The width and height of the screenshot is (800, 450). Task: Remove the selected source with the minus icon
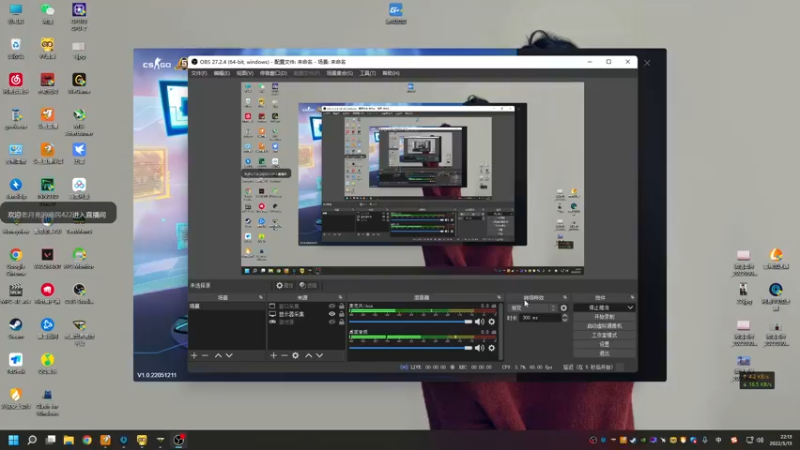click(x=284, y=356)
